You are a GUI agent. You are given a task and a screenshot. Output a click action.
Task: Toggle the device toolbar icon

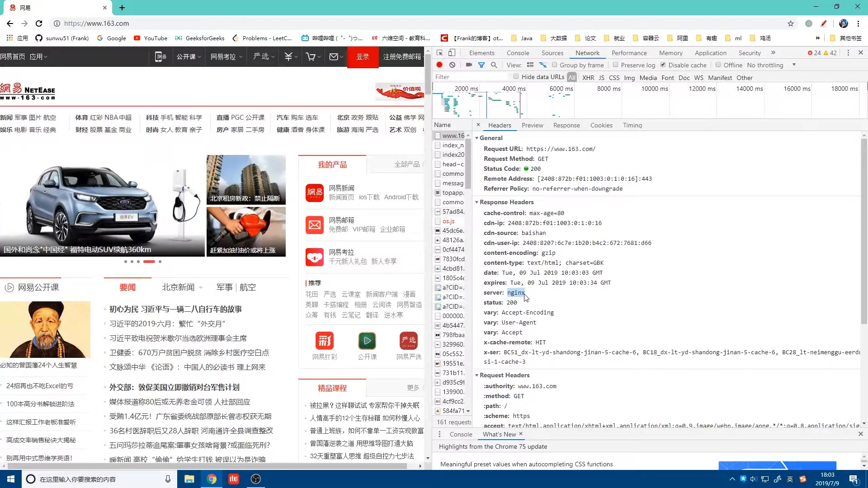point(452,53)
